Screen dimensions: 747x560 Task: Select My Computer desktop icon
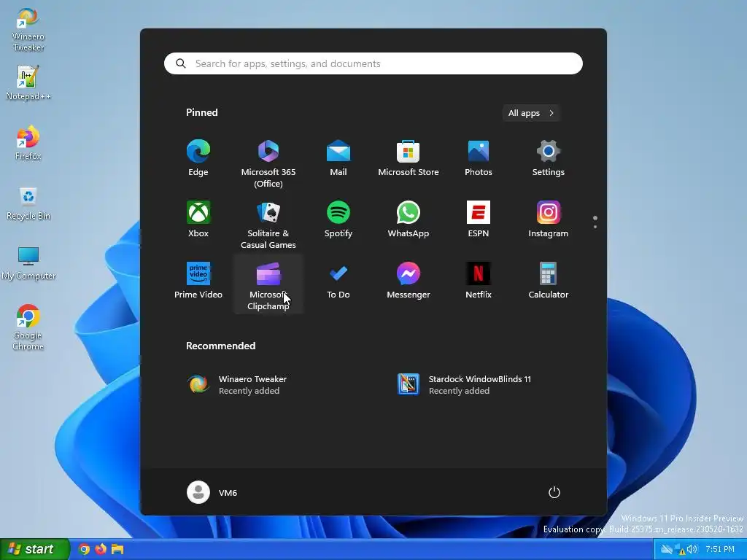pyautogui.click(x=28, y=262)
